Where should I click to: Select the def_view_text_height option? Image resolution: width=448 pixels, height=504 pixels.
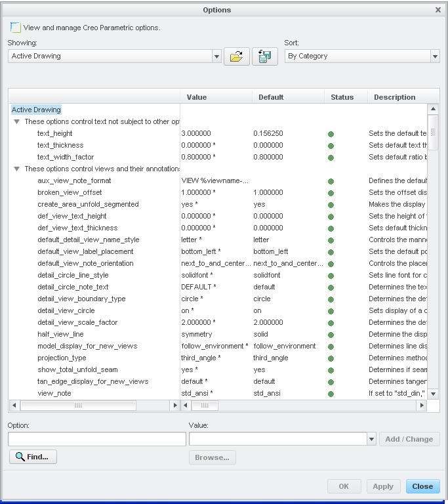pyautogui.click(x=71, y=217)
